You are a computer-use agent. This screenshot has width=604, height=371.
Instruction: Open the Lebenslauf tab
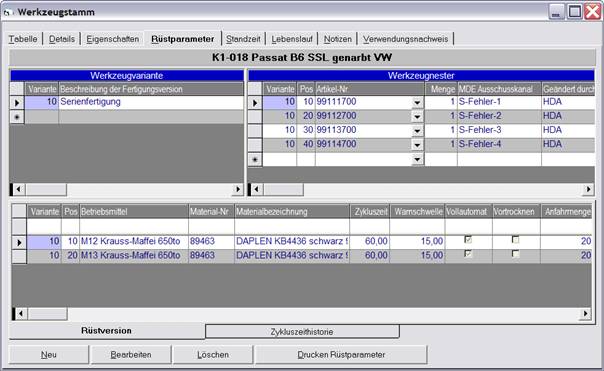click(292, 39)
